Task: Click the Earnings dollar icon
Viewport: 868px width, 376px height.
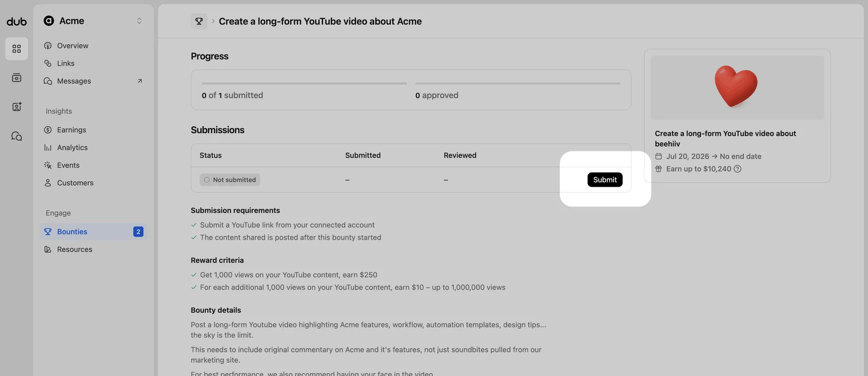Action: 48,130
